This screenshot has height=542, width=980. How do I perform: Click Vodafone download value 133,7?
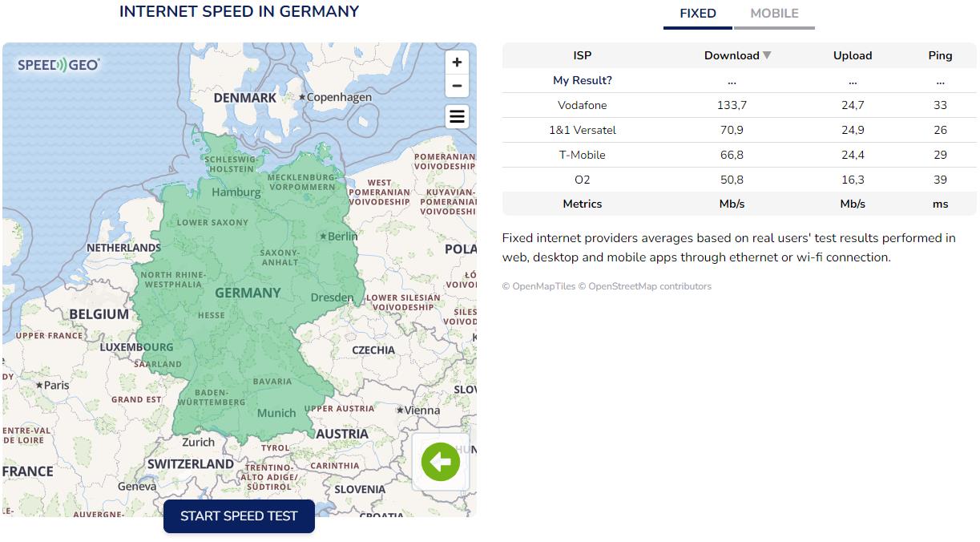(732, 105)
